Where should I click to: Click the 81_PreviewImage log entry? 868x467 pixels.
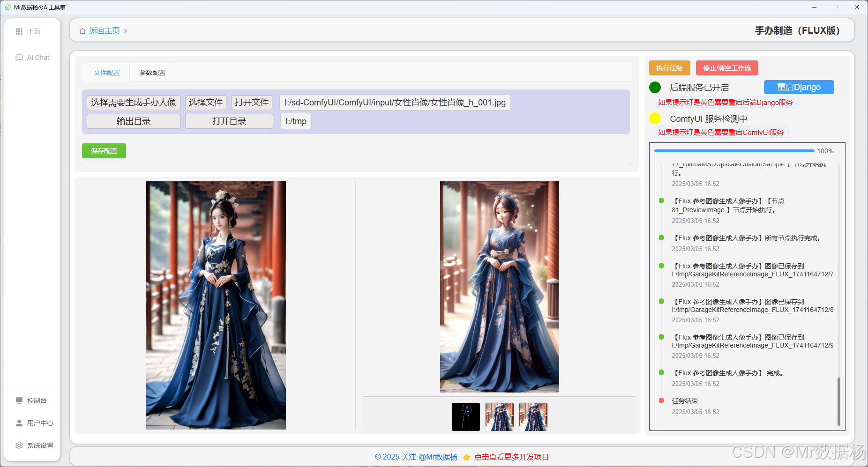click(728, 206)
